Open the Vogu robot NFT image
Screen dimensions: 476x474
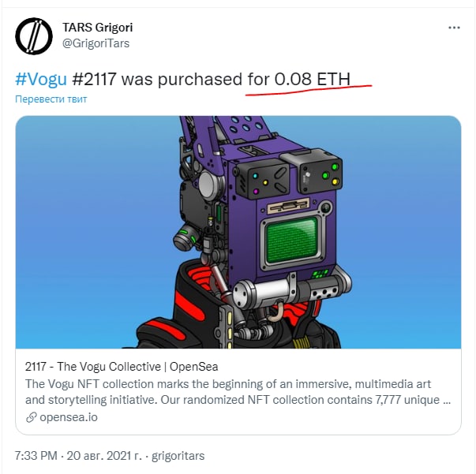(238, 232)
